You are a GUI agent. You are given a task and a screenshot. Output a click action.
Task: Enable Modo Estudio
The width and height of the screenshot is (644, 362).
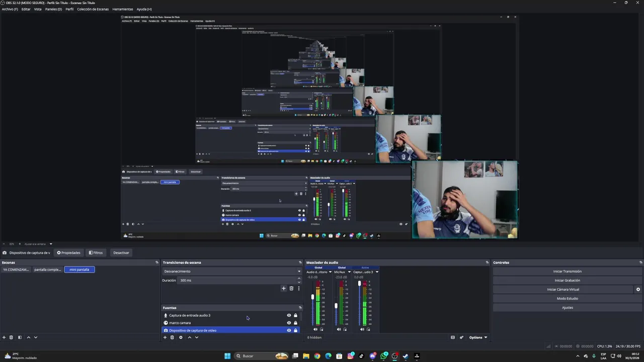[567, 299]
